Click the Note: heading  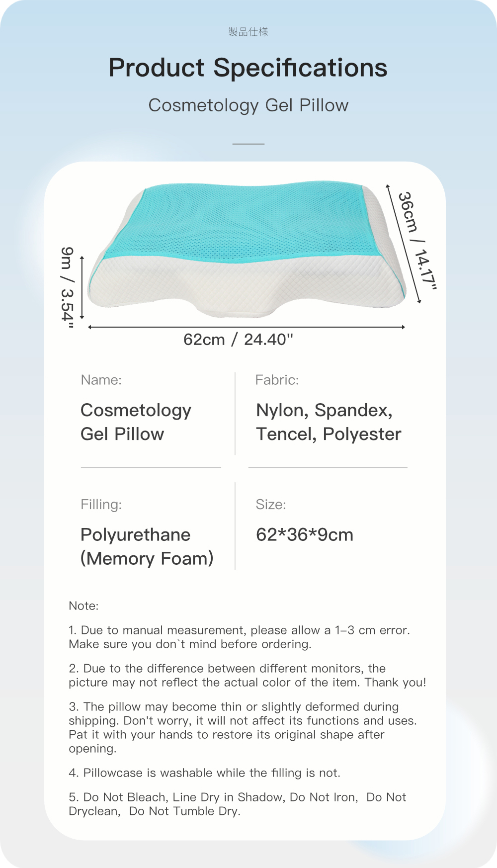click(x=83, y=606)
